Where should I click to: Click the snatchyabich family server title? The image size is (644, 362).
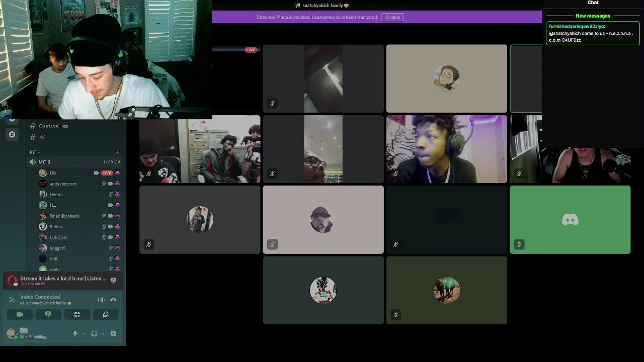pos(326,6)
